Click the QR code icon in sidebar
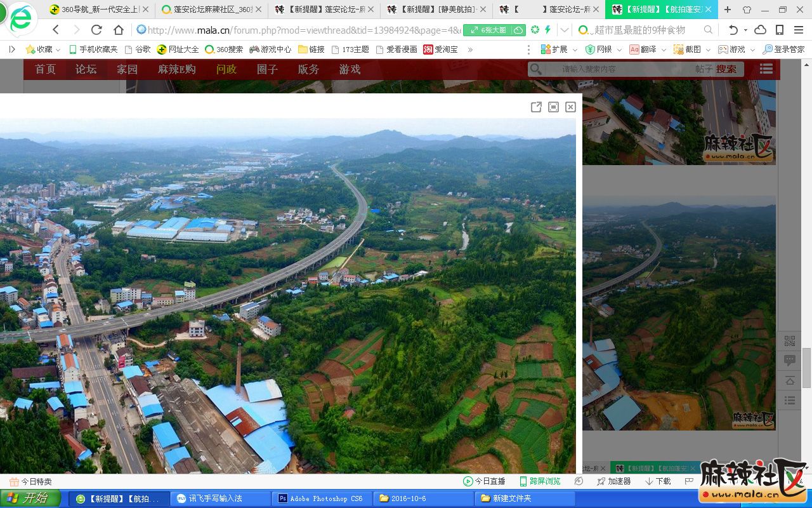The height and width of the screenshot is (508, 812). coord(790,341)
